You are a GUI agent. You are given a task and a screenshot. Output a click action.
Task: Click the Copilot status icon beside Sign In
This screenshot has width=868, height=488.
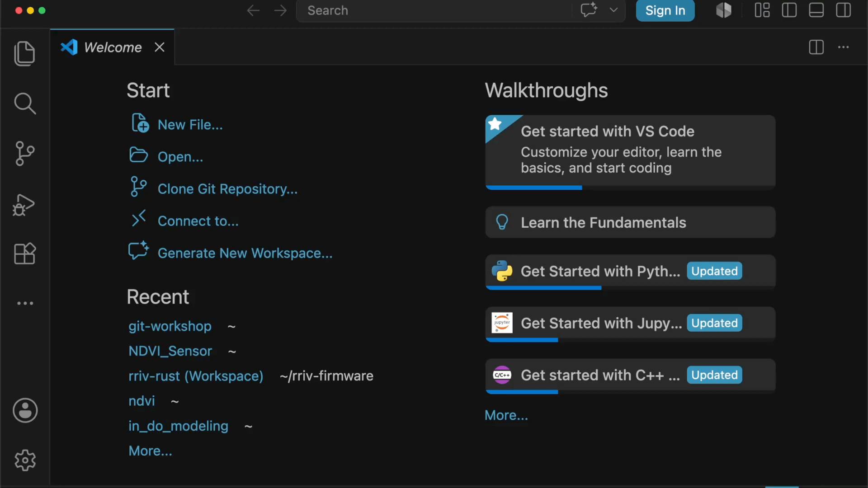[724, 10]
